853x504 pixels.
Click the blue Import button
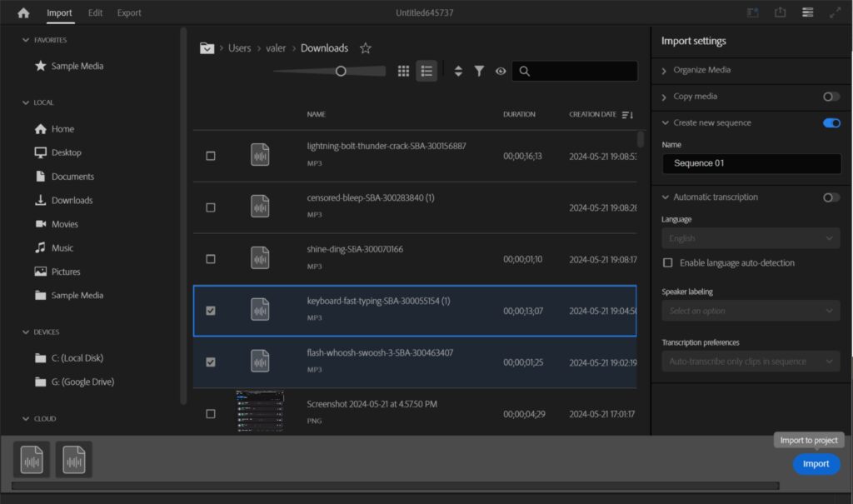[x=816, y=464]
